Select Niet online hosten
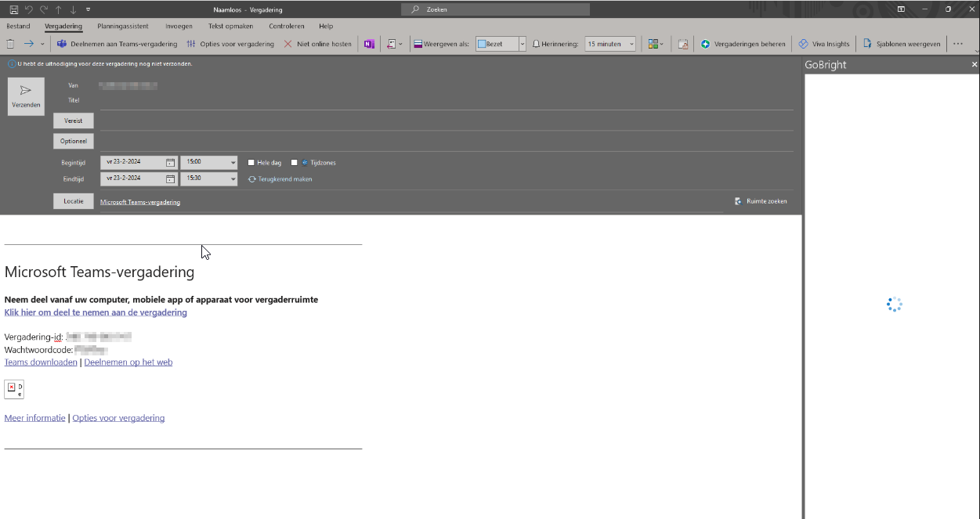Image resolution: width=980 pixels, height=519 pixels. [x=318, y=44]
